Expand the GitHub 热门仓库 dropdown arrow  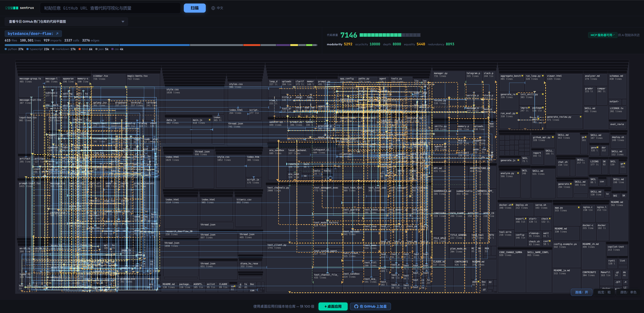click(x=123, y=21)
